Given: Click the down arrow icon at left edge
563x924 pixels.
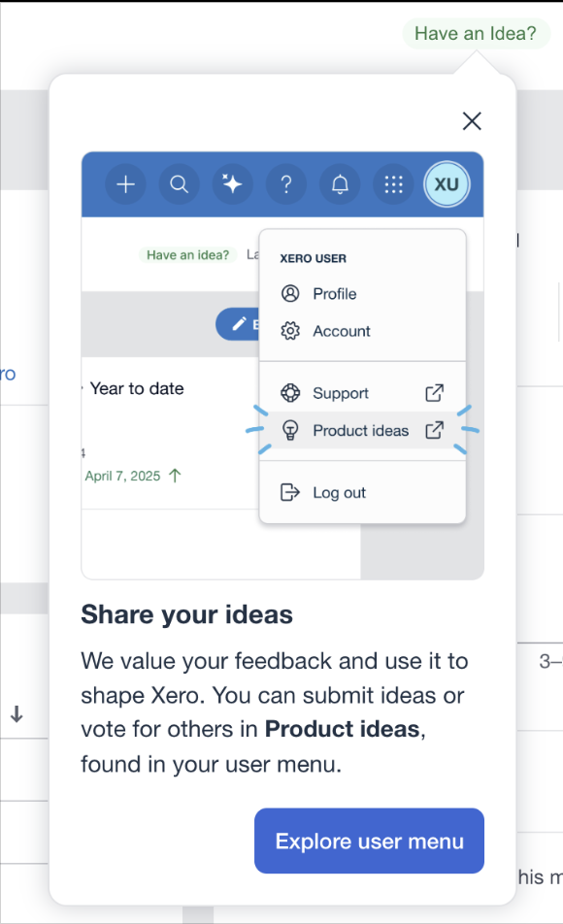Looking at the screenshot, I should point(17,714).
